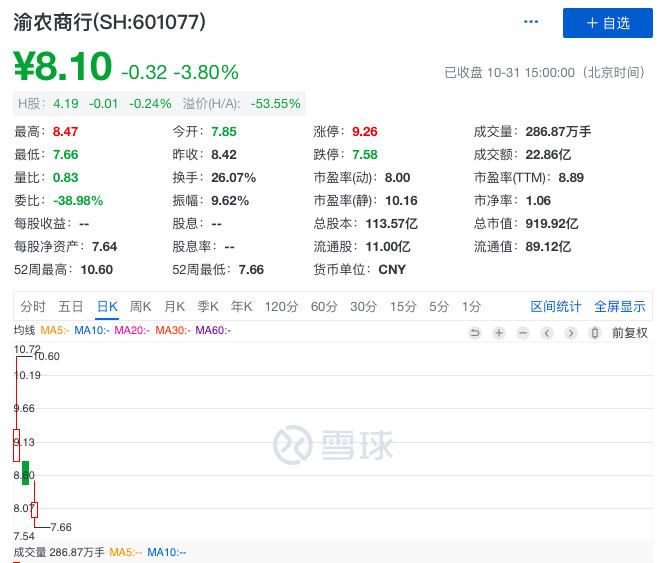Open 区间统计 range statistics link
Screen dimensions: 663x563
[556, 307]
